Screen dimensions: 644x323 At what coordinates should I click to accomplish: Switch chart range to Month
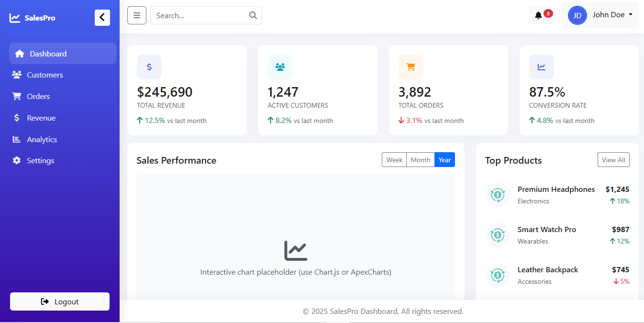click(421, 160)
